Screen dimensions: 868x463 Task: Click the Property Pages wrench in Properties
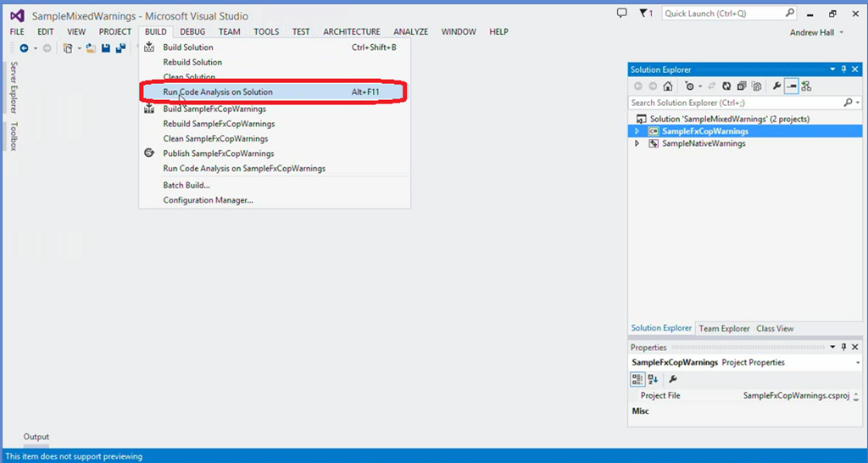672,379
